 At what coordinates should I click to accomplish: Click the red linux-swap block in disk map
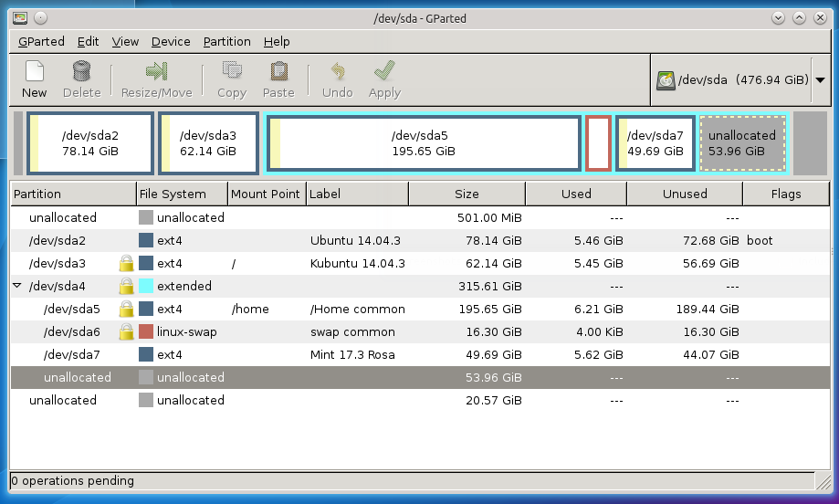click(x=598, y=143)
